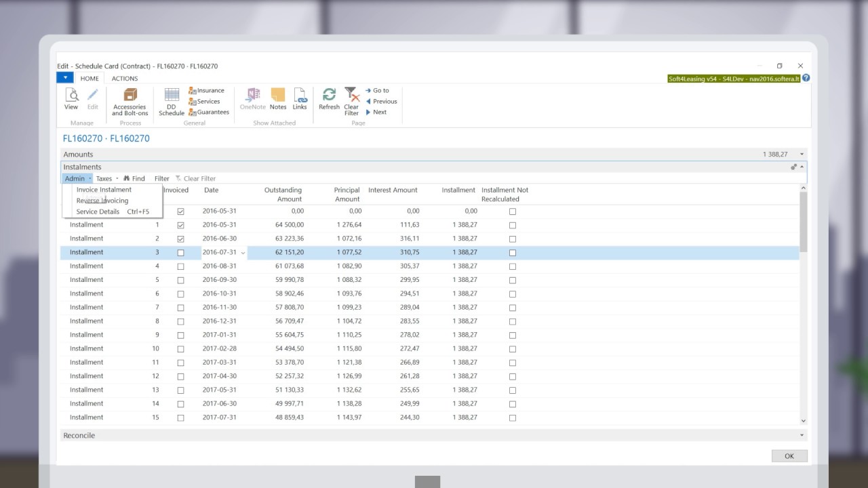Open the View action in the ribbon
Viewport: 868px width, 488px height.
[x=71, y=99]
